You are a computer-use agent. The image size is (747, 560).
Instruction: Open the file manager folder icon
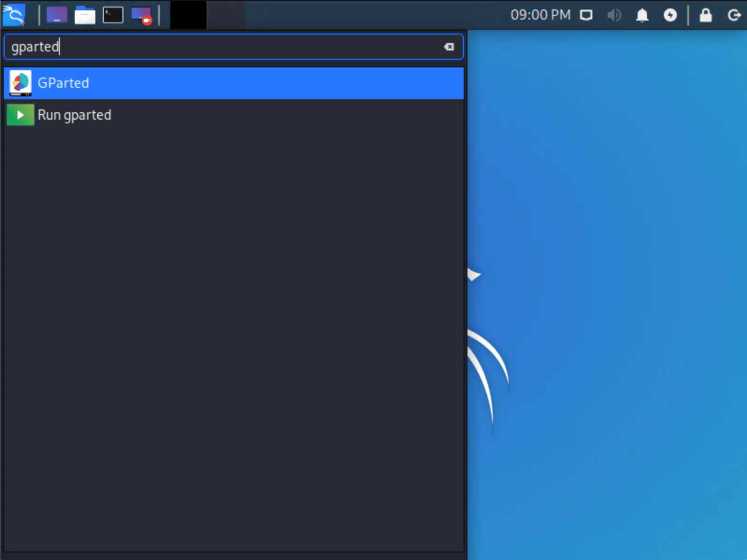pyautogui.click(x=85, y=15)
